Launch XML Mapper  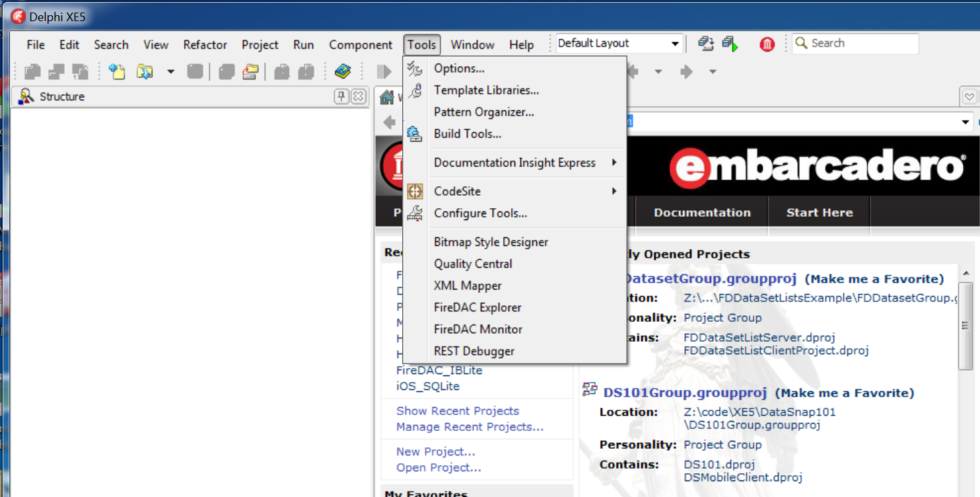pyautogui.click(x=514, y=286)
